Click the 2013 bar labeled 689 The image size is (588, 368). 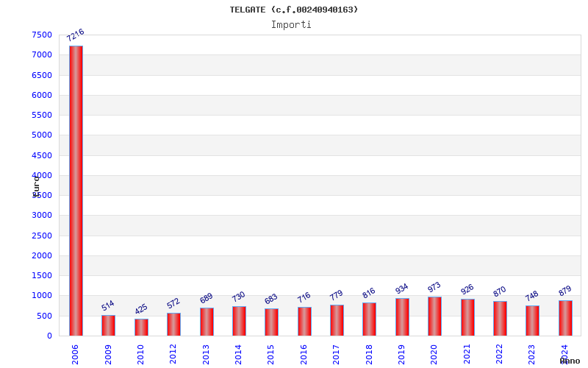(x=207, y=322)
